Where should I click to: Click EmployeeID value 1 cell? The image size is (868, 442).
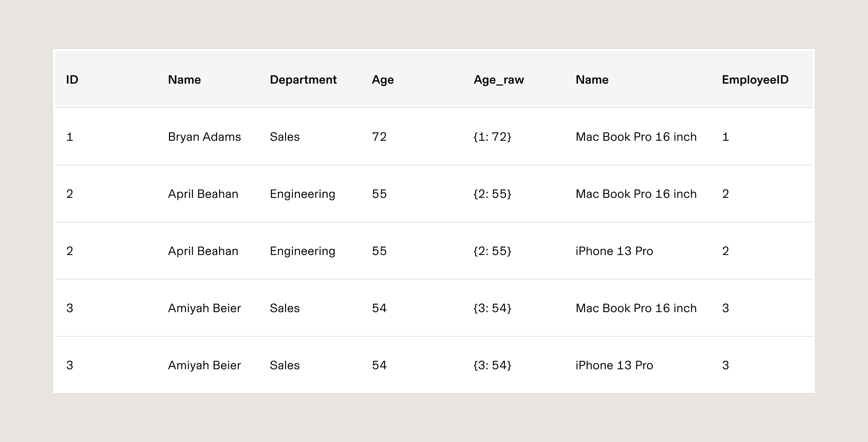725,137
